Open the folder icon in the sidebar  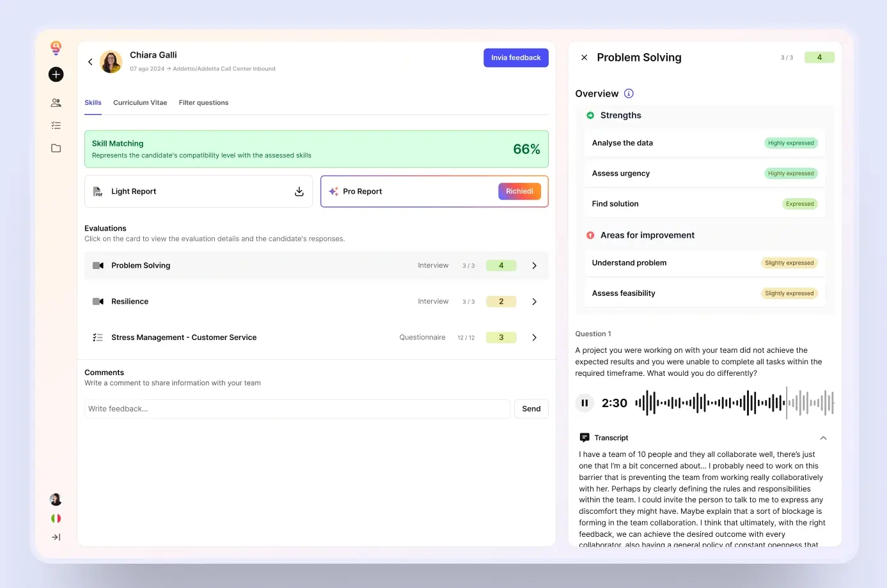[56, 148]
